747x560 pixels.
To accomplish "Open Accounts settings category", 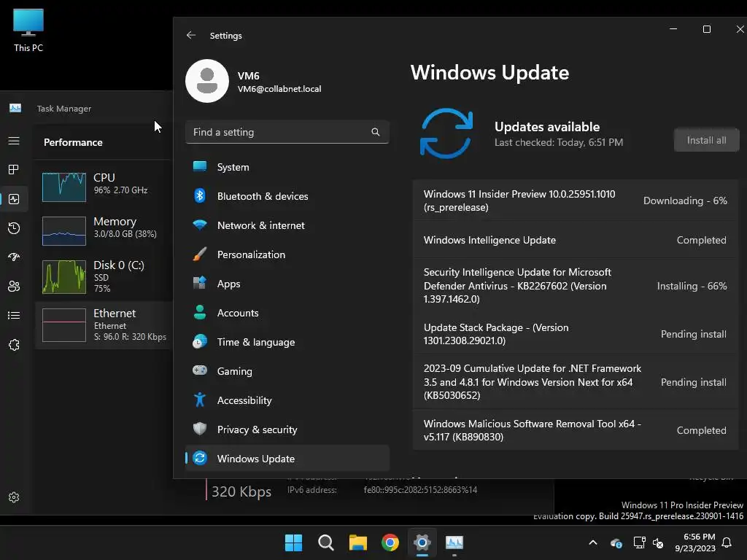I will point(287,313).
